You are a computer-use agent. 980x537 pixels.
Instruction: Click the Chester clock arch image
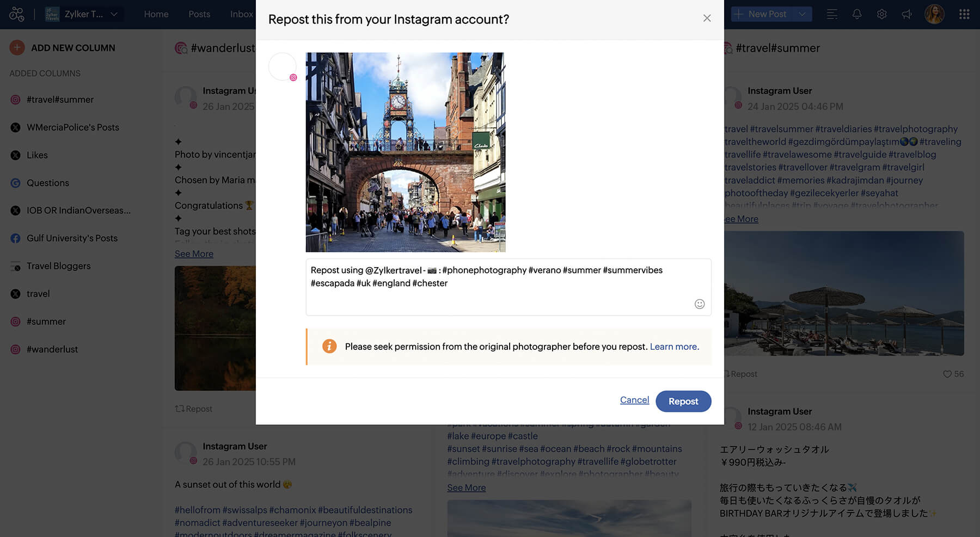[x=405, y=152]
